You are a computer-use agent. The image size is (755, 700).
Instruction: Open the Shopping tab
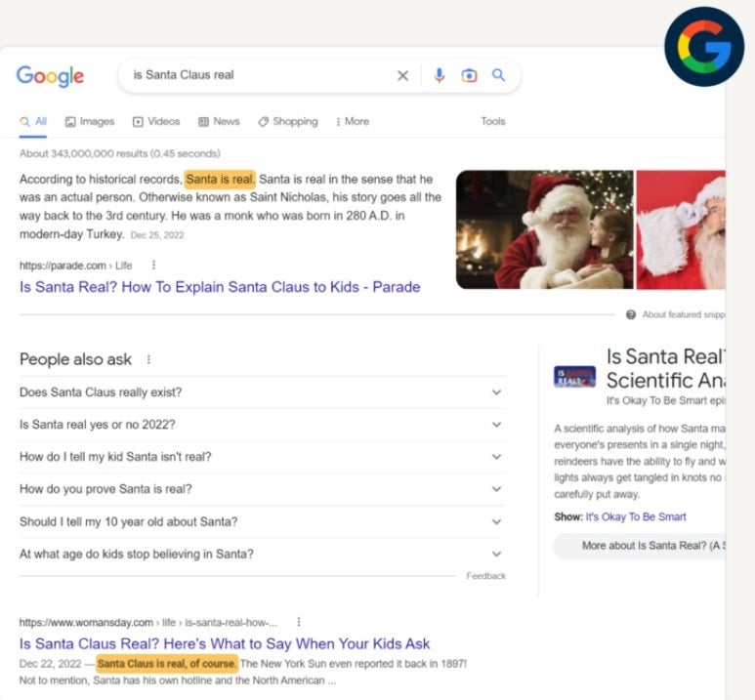coord(288,121)
